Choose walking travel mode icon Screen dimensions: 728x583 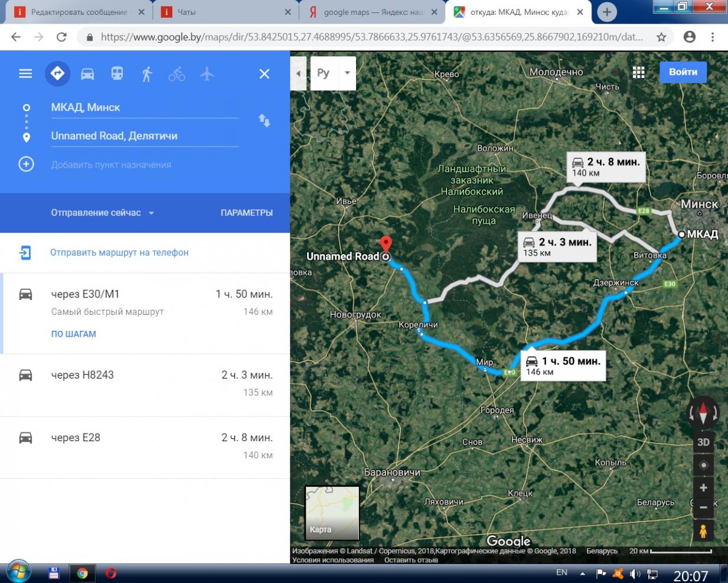(x=147, y=74)
